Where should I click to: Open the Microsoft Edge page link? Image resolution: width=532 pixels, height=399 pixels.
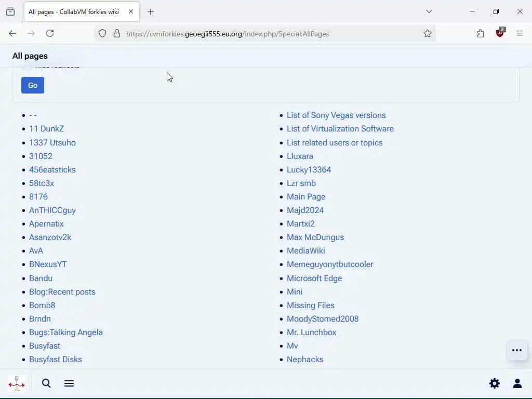[314, 278]
